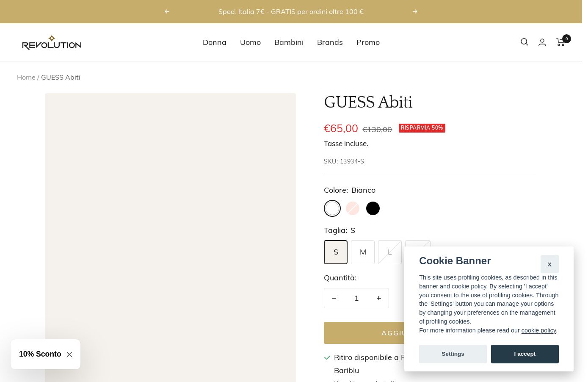Viewport: 588px width, 382px height.
Task: Click the Tasse incluse text
Action: [x=346, y=144]
